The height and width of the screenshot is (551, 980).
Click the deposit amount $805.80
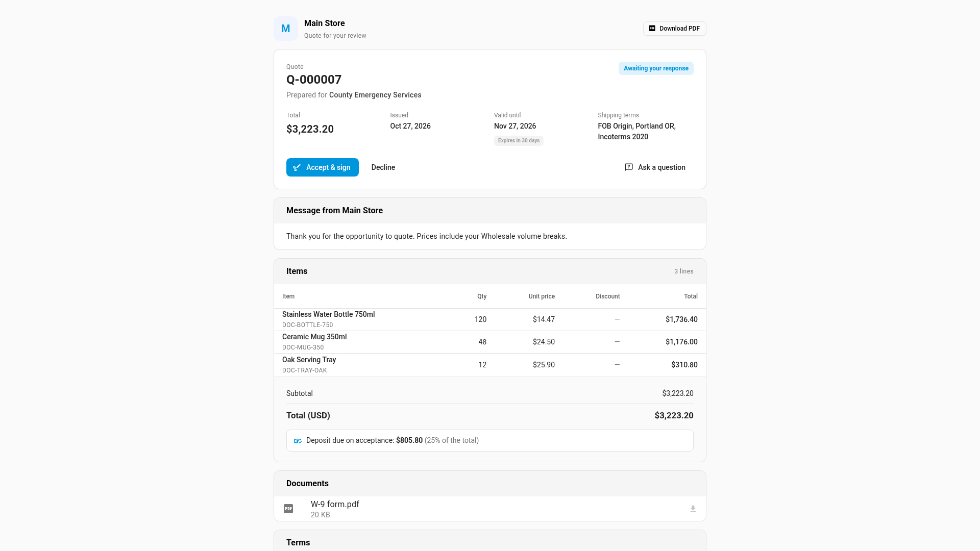tap(409, 440)
